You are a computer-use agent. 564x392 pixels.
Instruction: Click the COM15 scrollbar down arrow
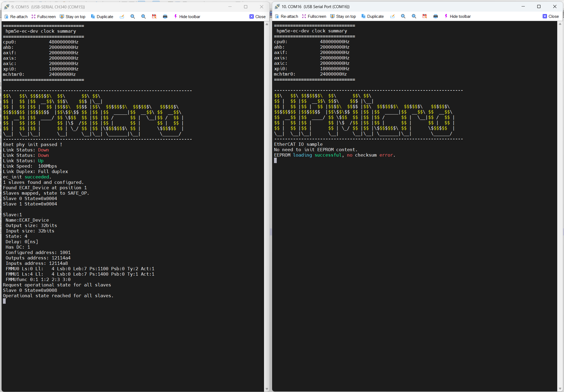coord(267,389)
